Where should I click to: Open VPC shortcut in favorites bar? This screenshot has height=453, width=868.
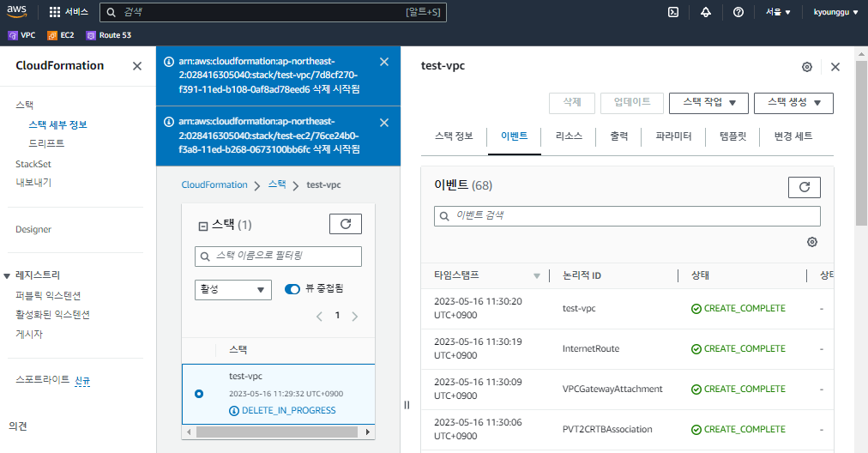tap(21, 35)
